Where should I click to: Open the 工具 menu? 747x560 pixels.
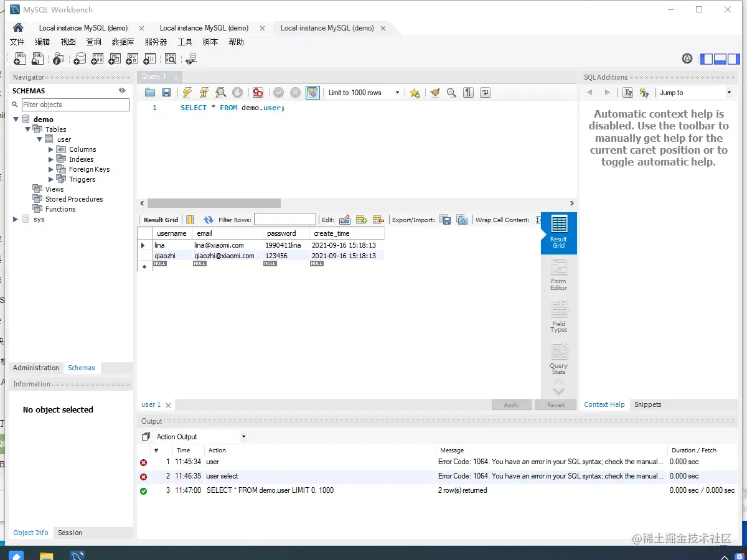pos(185,42)
